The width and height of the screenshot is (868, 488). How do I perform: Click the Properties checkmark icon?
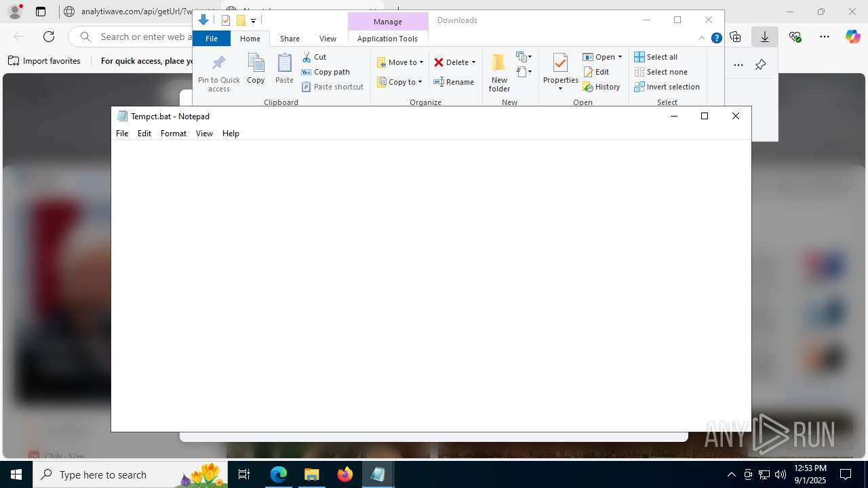560,63
